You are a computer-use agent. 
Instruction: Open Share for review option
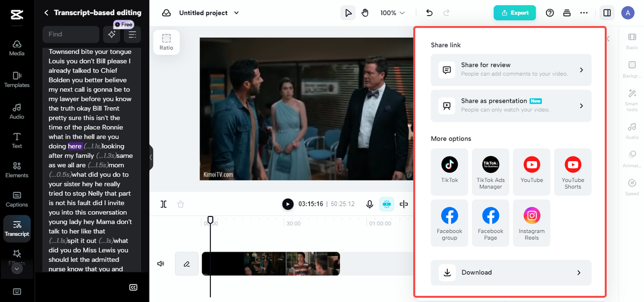(511, 70)
